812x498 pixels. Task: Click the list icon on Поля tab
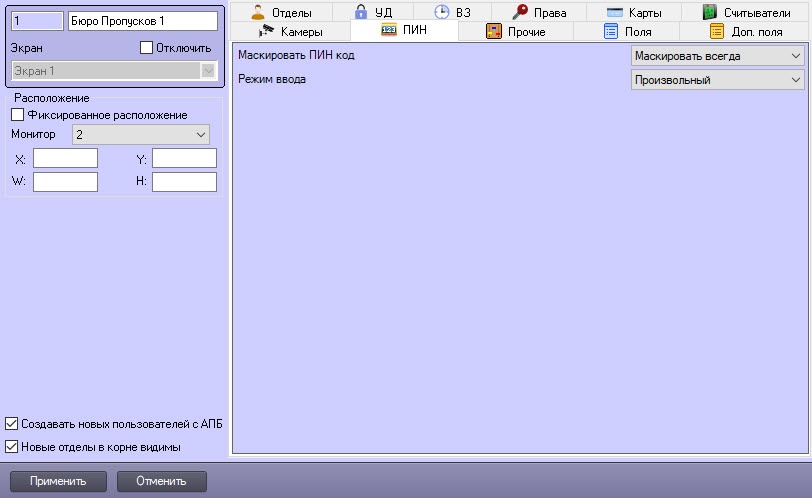tap(611, 32)
